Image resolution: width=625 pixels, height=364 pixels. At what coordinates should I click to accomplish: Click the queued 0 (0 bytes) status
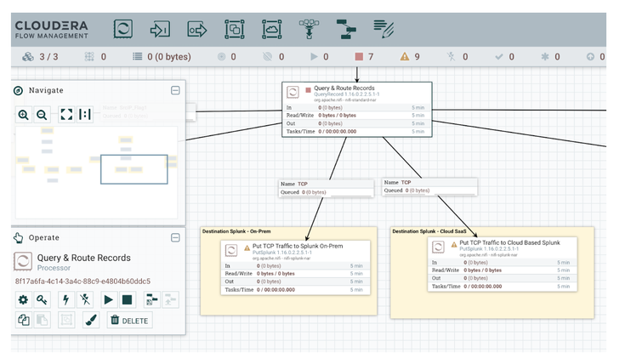tap(162, 57)
